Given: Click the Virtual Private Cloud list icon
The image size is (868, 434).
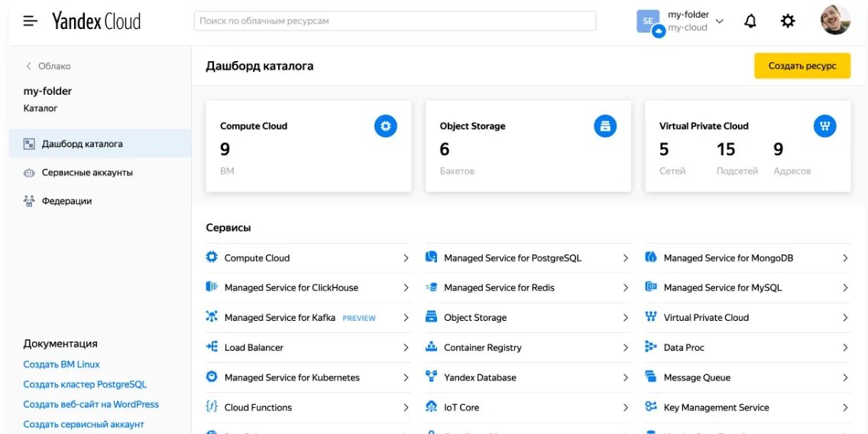Looking at the screenshot, I should (651, 316).
